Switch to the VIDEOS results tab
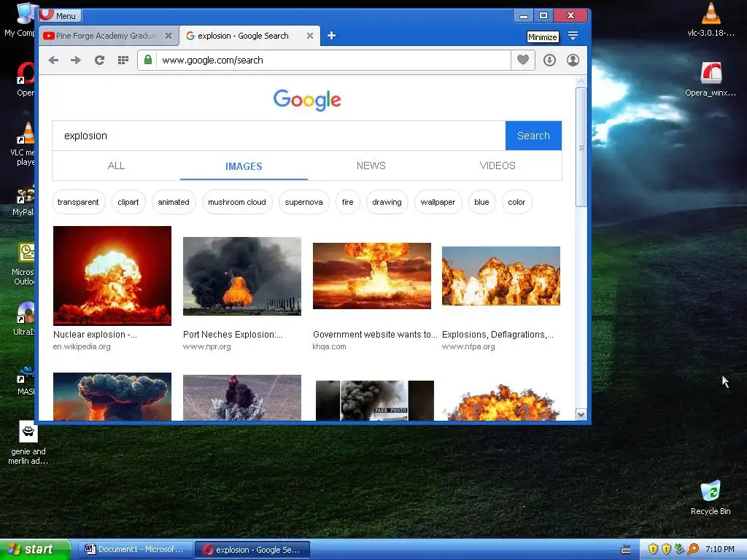 (498, 166)
